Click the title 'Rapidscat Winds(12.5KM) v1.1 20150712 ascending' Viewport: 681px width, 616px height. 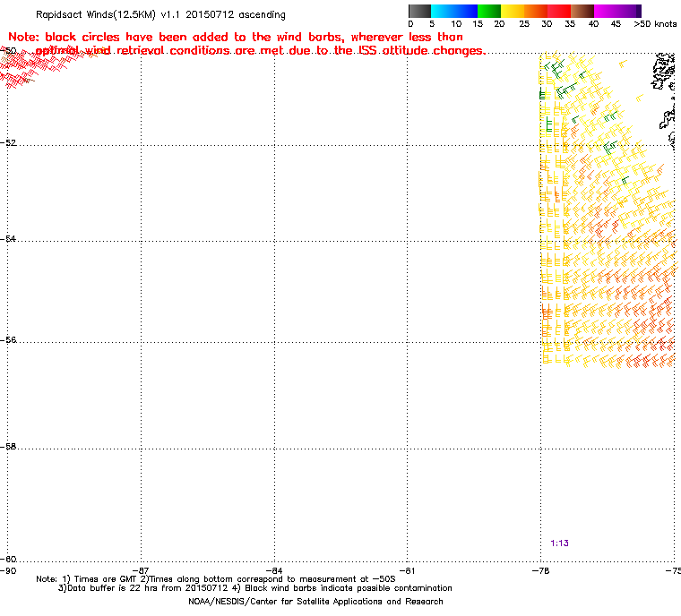(160, 14)
